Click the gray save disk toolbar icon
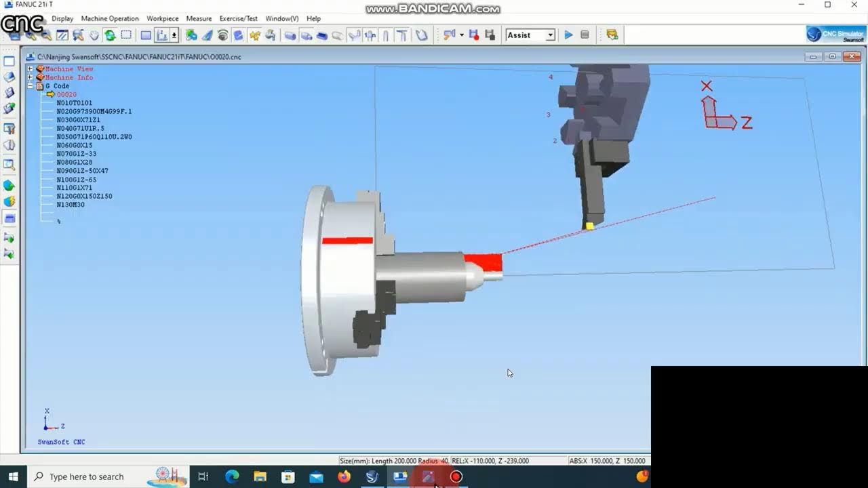 point(490,35)
